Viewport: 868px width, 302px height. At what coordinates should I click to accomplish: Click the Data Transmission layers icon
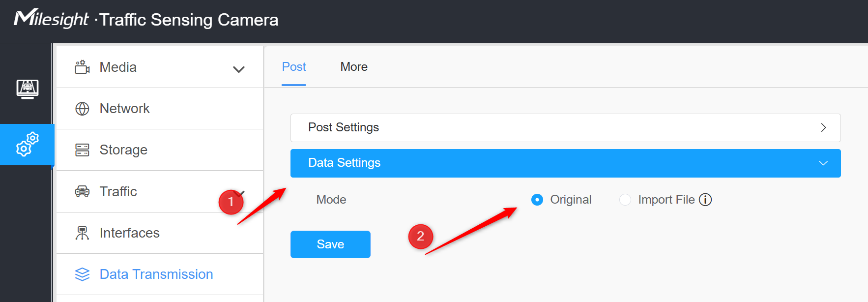pyautogui.click(x=82, y=274)
